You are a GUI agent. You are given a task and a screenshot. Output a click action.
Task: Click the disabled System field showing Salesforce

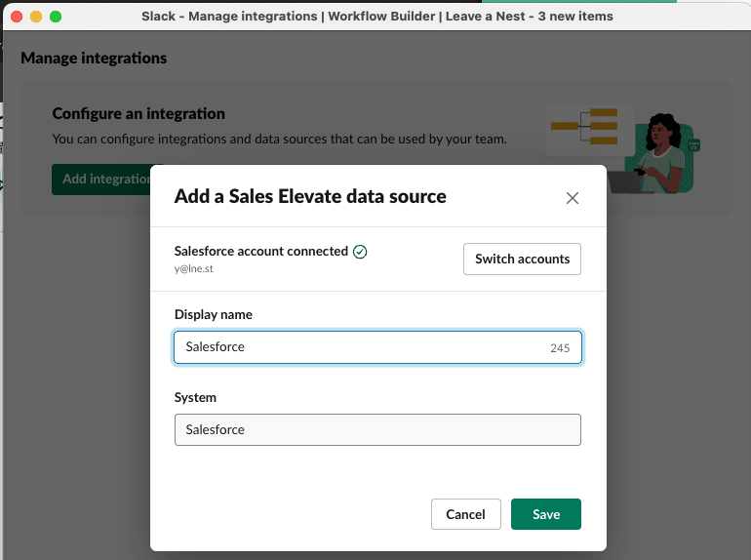click(377, 429)
